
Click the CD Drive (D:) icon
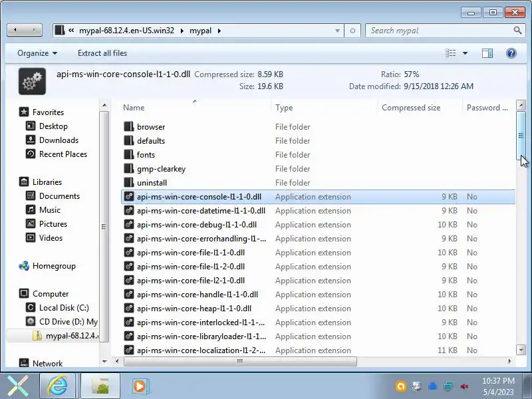tap(31, 321)
